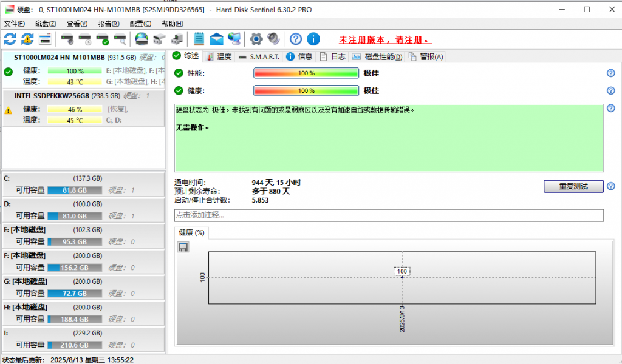
Task: Click the globe with monitor network icon
Action: coord(234,39)
